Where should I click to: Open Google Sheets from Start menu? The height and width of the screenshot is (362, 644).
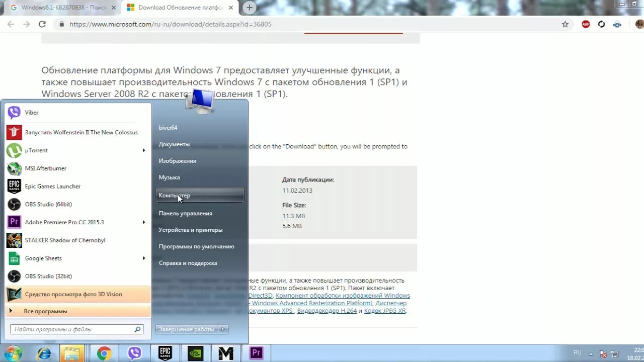78,258
